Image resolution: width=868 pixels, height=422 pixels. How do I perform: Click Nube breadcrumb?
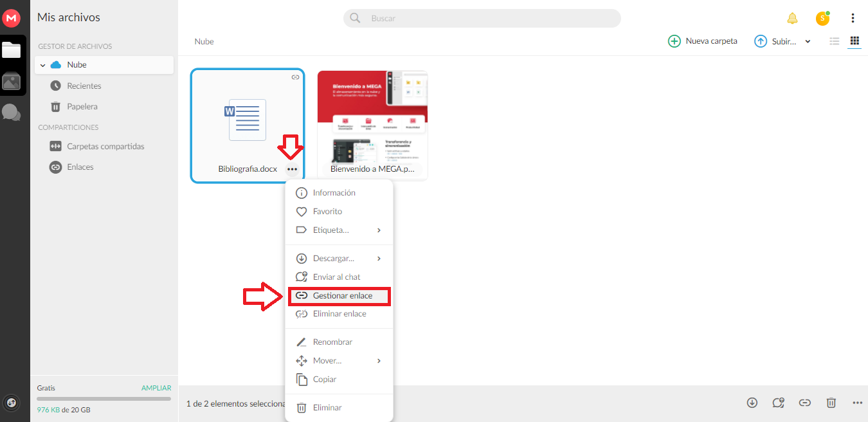point(204,41)
